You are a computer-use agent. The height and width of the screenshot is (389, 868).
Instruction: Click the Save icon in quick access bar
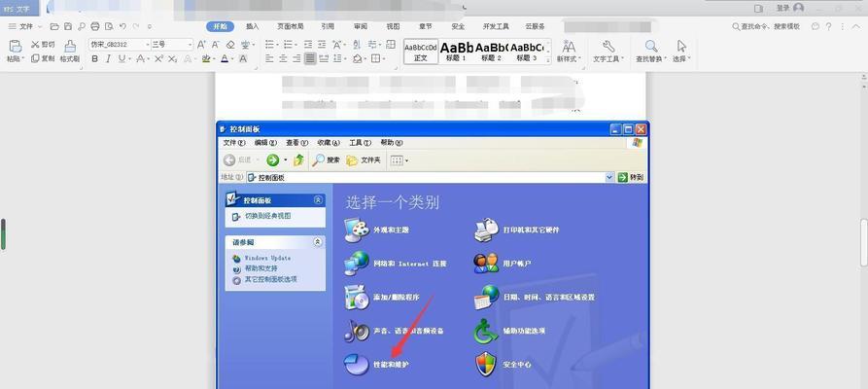[x=67, y=26]
